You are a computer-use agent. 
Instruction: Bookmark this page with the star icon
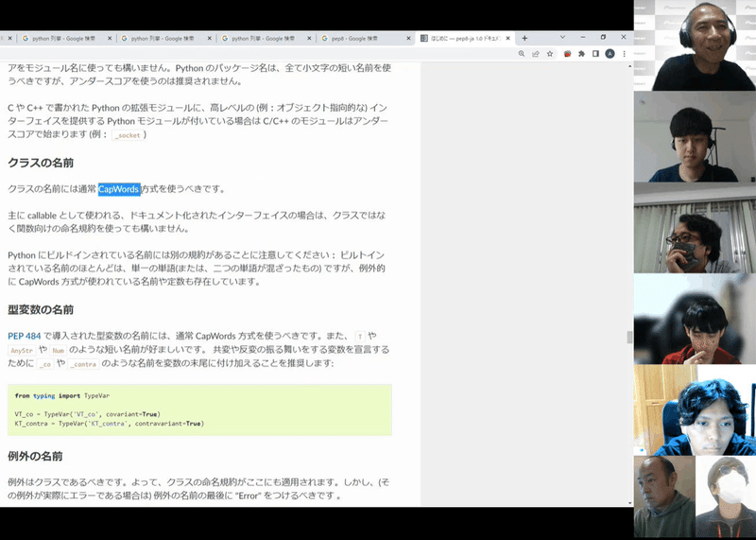tap(550, 54)
